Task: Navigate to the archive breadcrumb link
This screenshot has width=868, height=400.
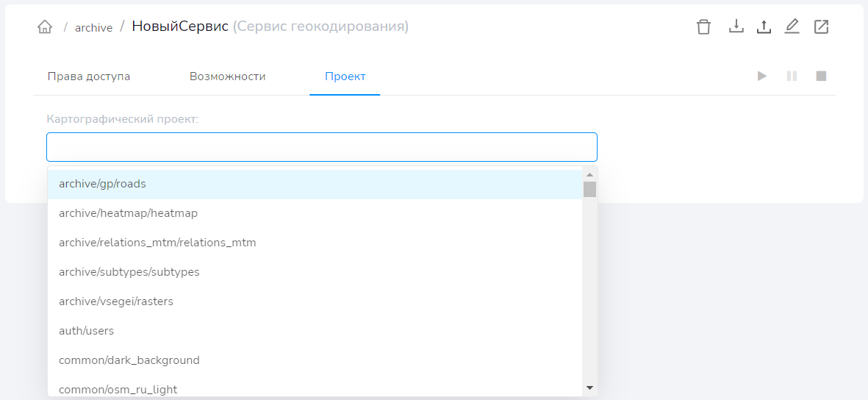Action: click(x=93, y=28)
